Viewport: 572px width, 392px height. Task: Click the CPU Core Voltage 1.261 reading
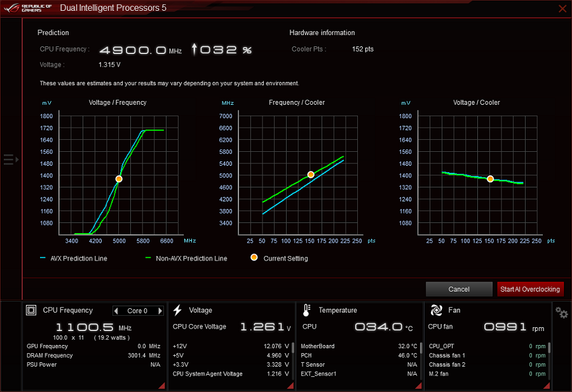click(266, 327)
